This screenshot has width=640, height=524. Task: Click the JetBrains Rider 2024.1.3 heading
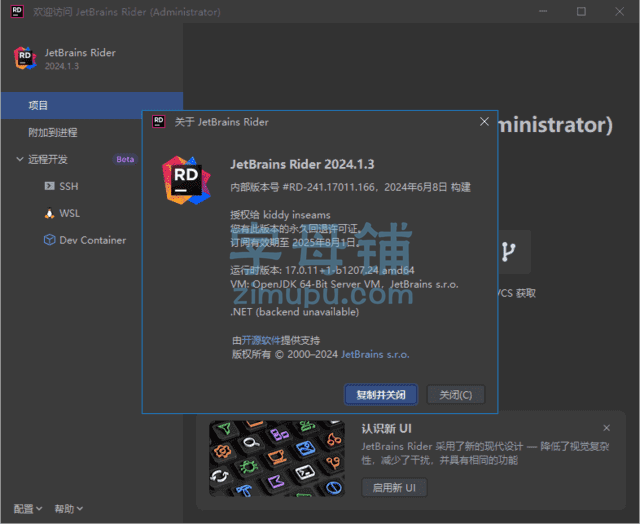coord(302,164)
